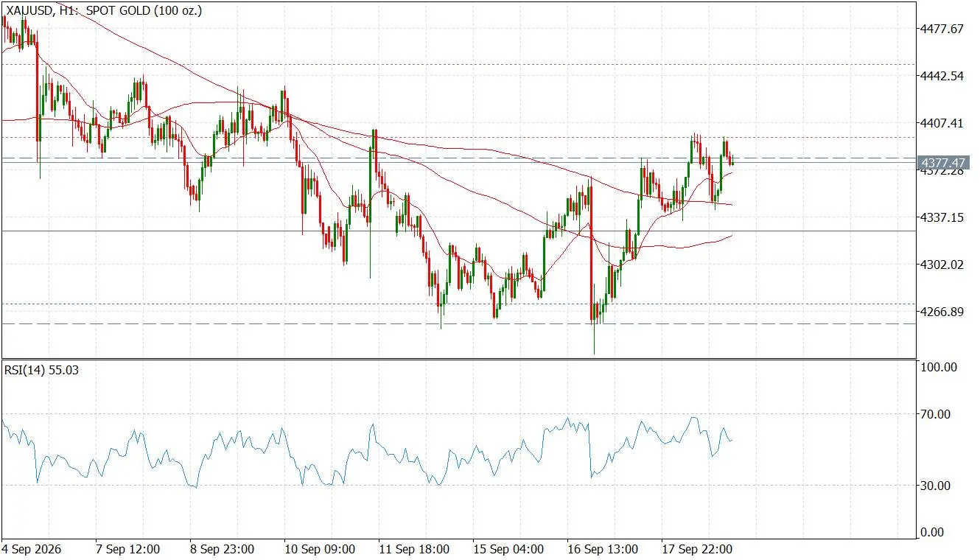The height and width of the screenshot is (560, 980).
Task: Click the 4442.54 price axis label
Action: tap(942, 76)
